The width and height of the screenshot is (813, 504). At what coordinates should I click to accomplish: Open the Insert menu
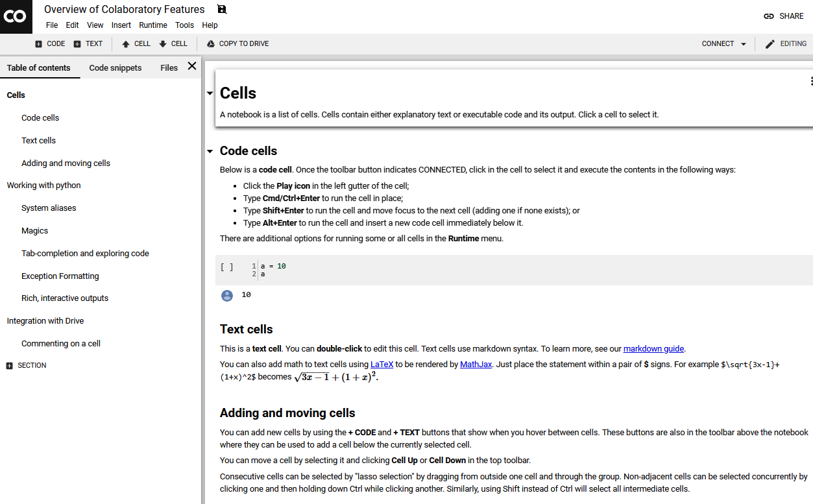121,25
